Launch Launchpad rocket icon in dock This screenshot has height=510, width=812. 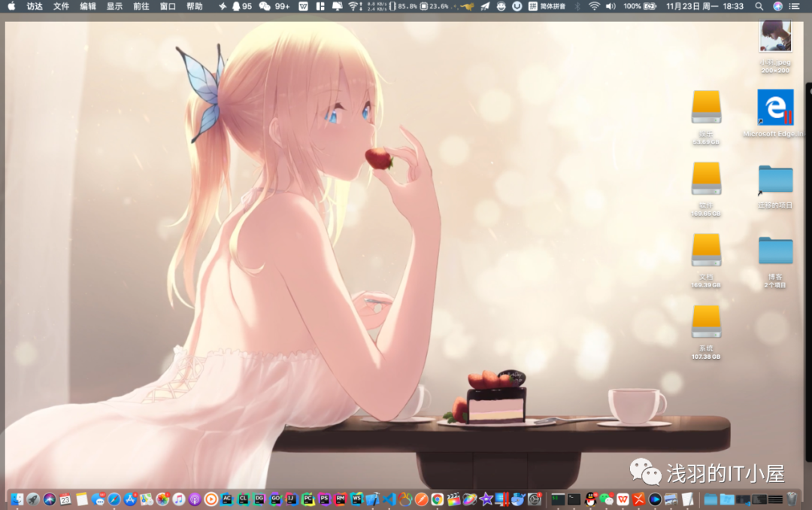coord(33,499)
